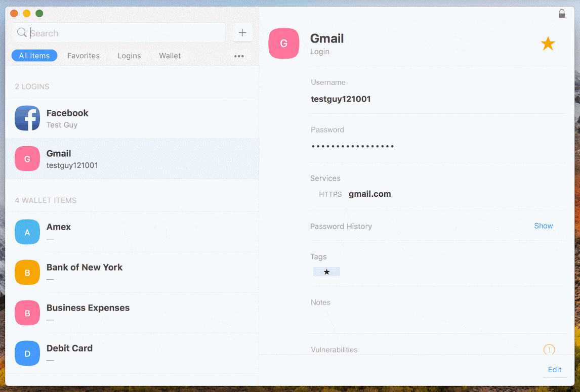Screen dimensions: 580x392
Task: Click the Facebook logo icon in list
Action: [x=27, y=118]
